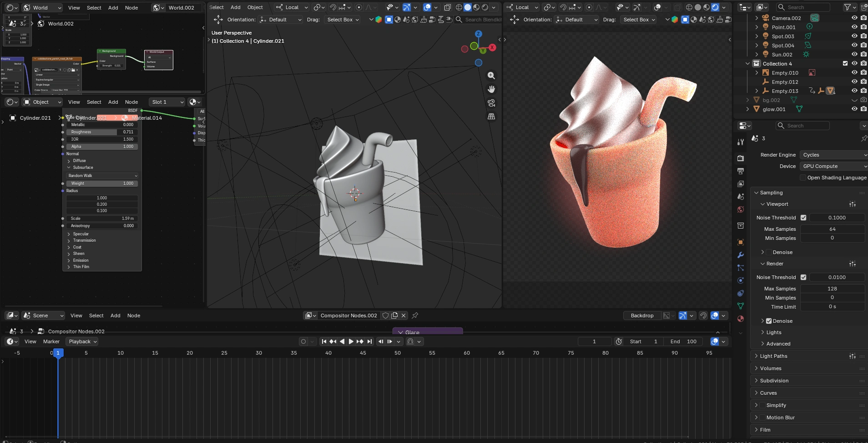868x443 pixels.
Task: Jump to the timeline start frame
Action: coord(324,341)
